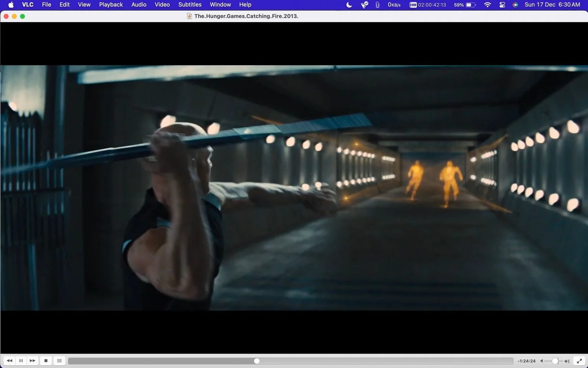Click the fast forward button
The width and height of the screenshot is (588, 368).
coord(33,361)
